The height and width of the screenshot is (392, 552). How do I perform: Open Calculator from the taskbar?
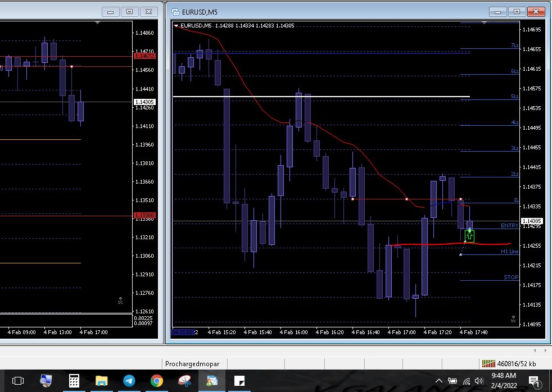point(74,381)
